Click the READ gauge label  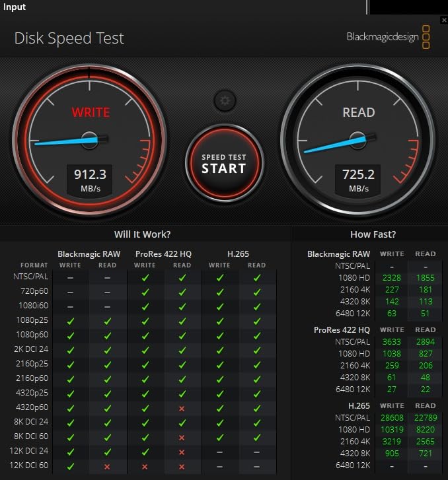[359, 112]
